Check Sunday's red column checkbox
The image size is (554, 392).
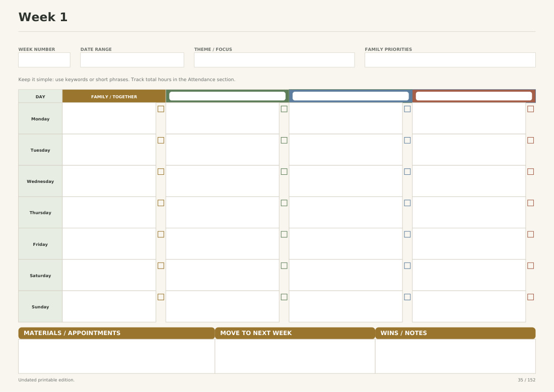531,297
